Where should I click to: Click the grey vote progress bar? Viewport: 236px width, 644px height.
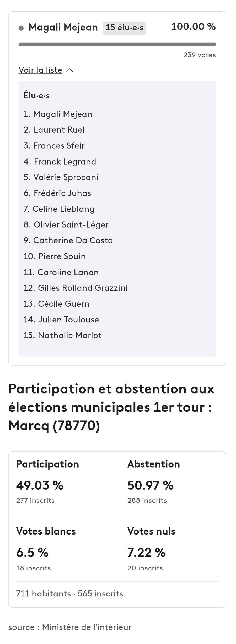(117, 44)
